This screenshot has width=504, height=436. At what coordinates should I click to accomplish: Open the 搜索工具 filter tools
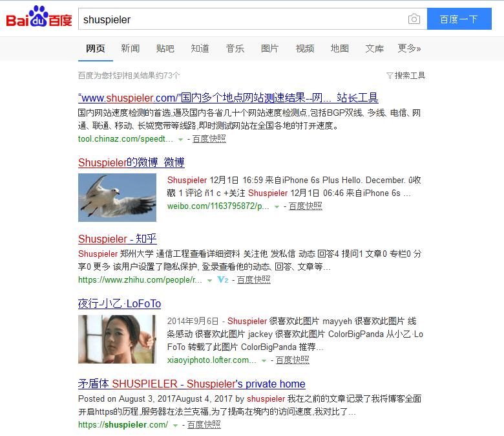click(x=406, y=76)
